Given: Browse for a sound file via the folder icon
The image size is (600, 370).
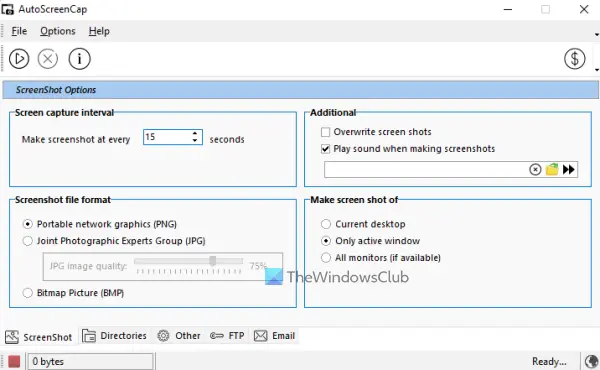Looking at the screenshot, I should pyautogui.click(x=552, y=169).
